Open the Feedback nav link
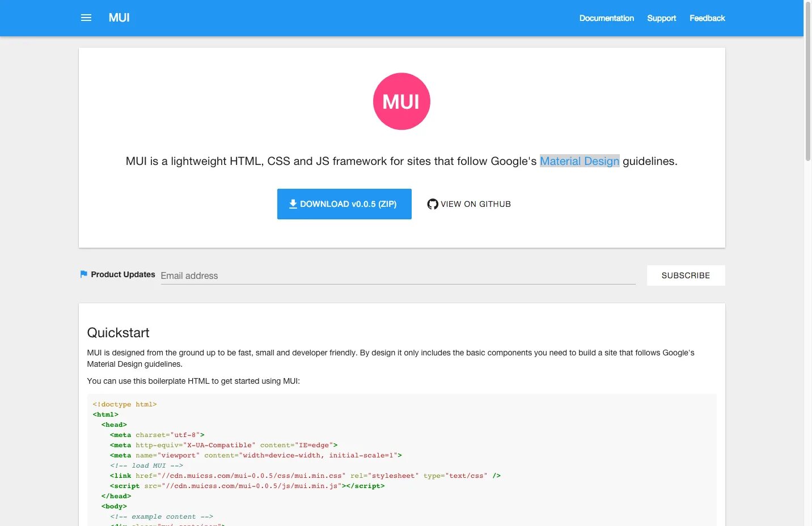812x526 pixels. click(707, 18)
